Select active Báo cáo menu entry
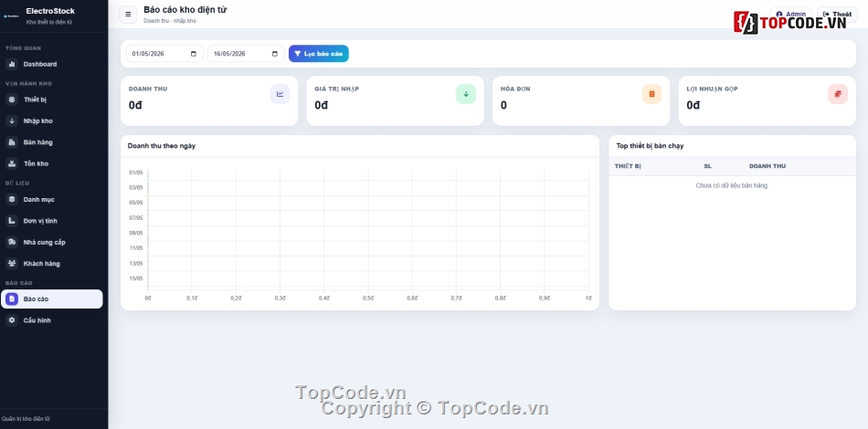Viewport: 868px width, 429px height. click(51, 299)
